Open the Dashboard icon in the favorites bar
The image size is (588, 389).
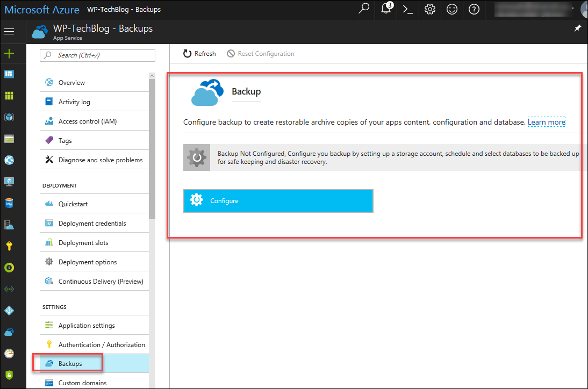click(9, 74)
